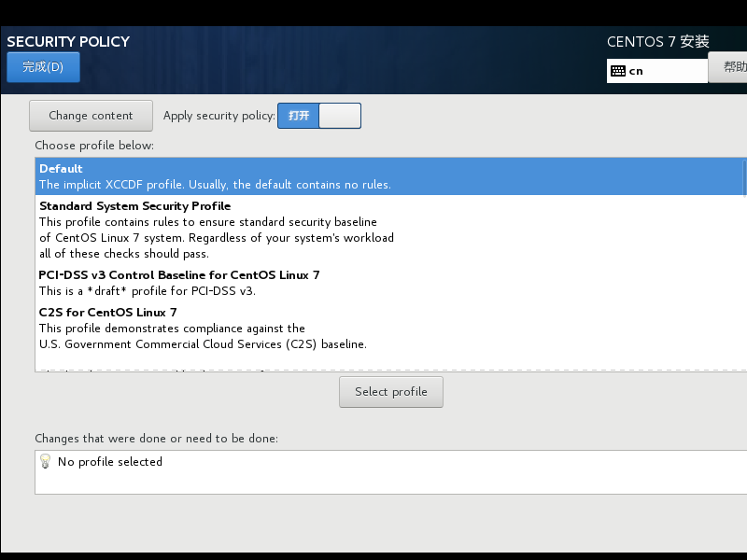Disable the Apply security policy toggle
The height and width of the screenshot is (560, 747).
tap(338, 116)
